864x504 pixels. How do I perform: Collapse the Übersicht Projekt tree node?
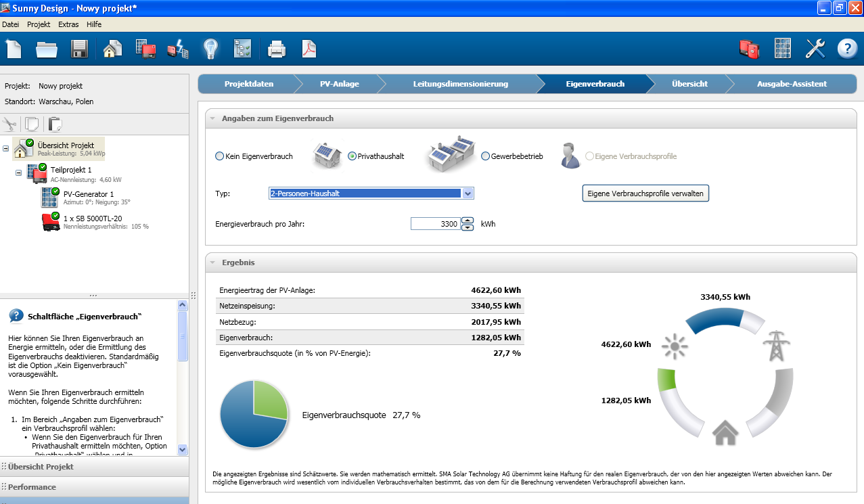pos(6,148)
